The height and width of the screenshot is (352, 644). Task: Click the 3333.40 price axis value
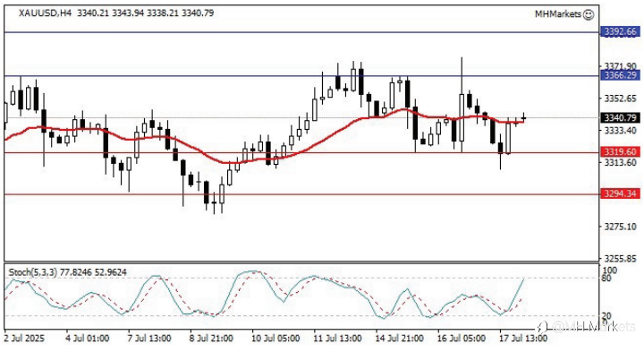(621, 131)
